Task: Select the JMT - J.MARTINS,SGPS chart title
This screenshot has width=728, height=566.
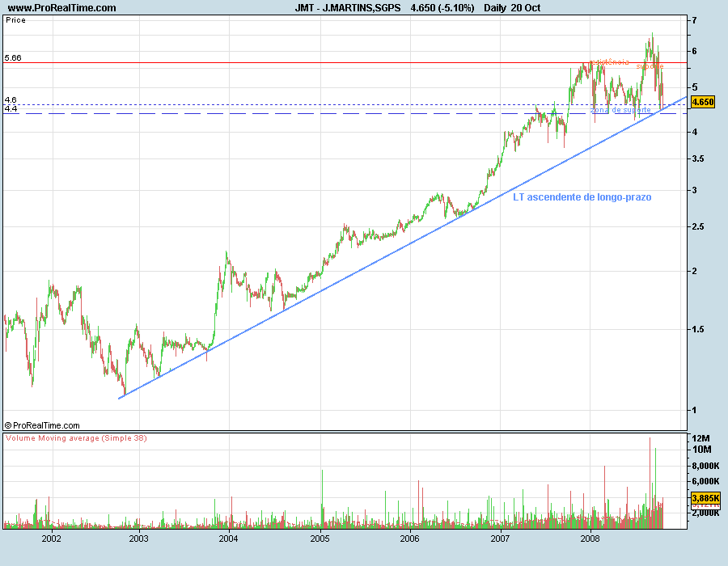Action: [x=348, y=8]
